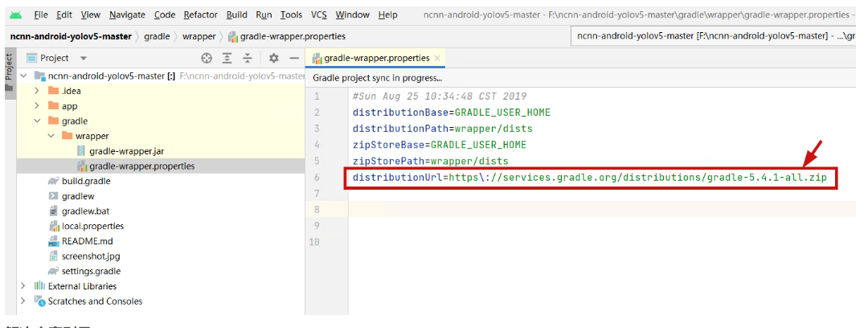This screenshot has height=328, width=868.
Task: Collapse the gradle folder
Action: [x=37, y=121]
